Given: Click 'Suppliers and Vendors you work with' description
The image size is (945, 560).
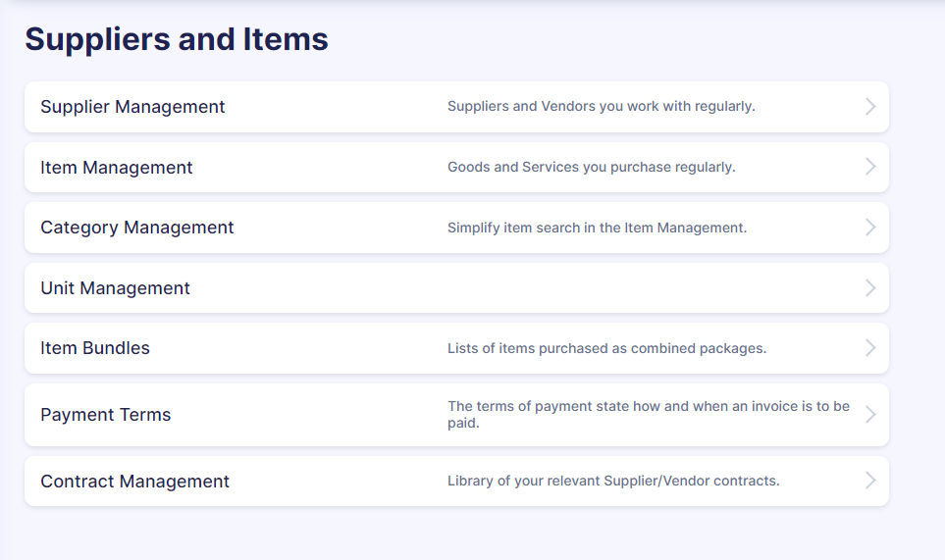Looking at the screenshot, I should [x=601, y=107].
